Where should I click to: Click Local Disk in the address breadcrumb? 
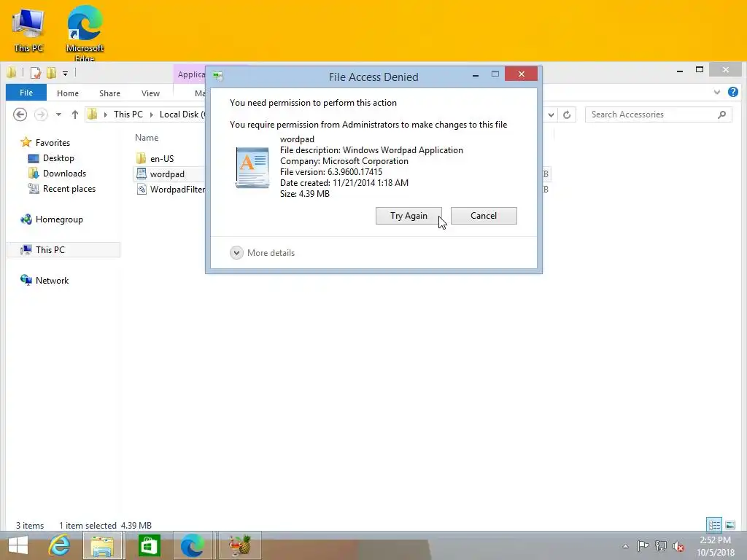coord(182,114)
